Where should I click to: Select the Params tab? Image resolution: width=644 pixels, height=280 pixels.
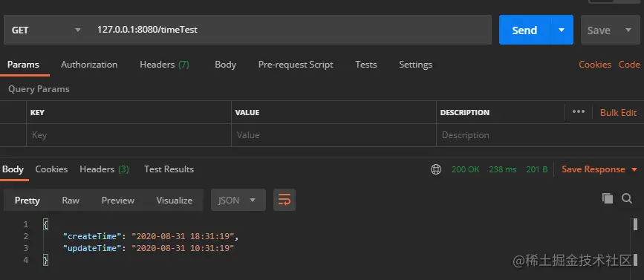[x=24, y=65]
